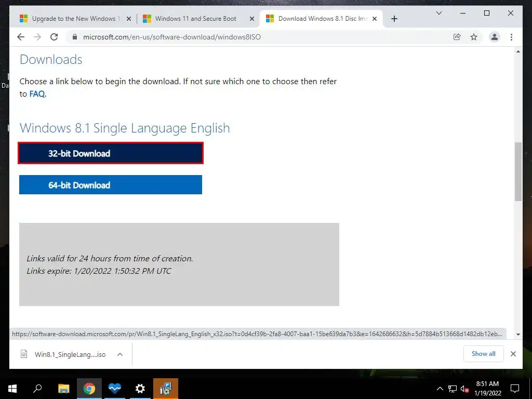Viewport: 532px width, 399px height.
Task: Open Chrome taskbar icon
Action: pos(89,389)
